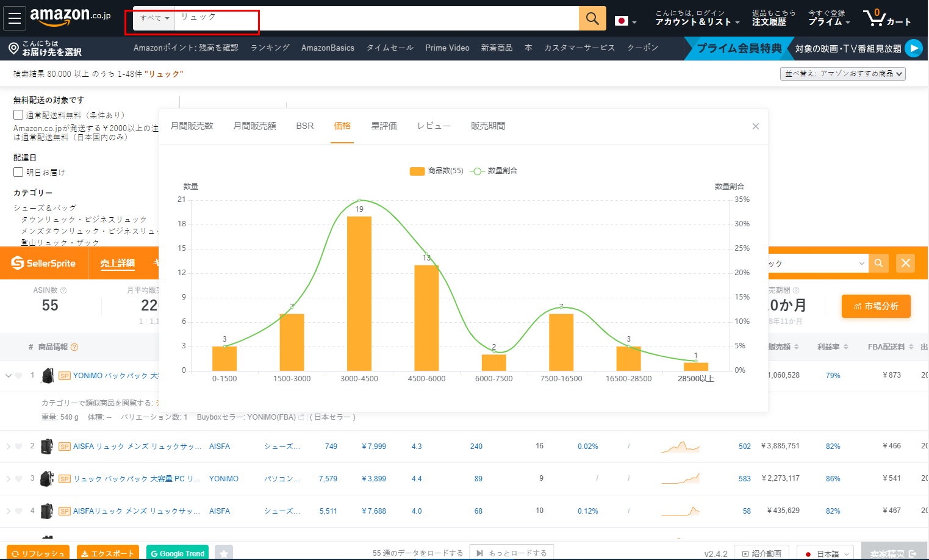Screen dimensions: 929x560
Task: Click the trend sparkline in row 3
Action: [x=680, y=478]
